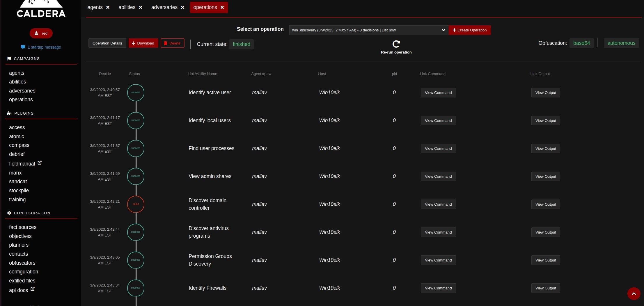The image size is (644, 306).
Task: Click the scroll-to-top arrow button
Action: coord(634,294)
